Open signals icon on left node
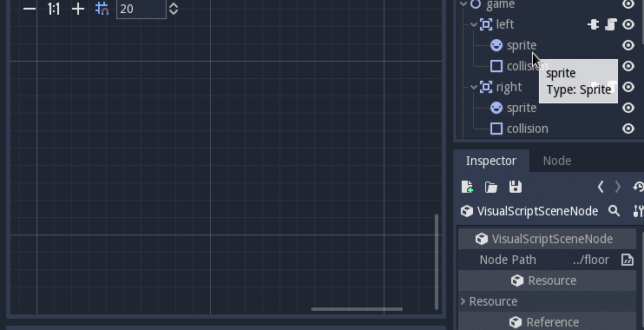The height and width of the screenshot is (330, 644). (x=593, y=24)
